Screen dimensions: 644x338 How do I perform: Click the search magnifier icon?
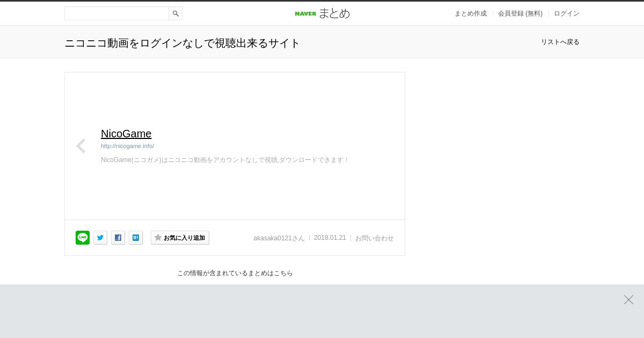175,13
